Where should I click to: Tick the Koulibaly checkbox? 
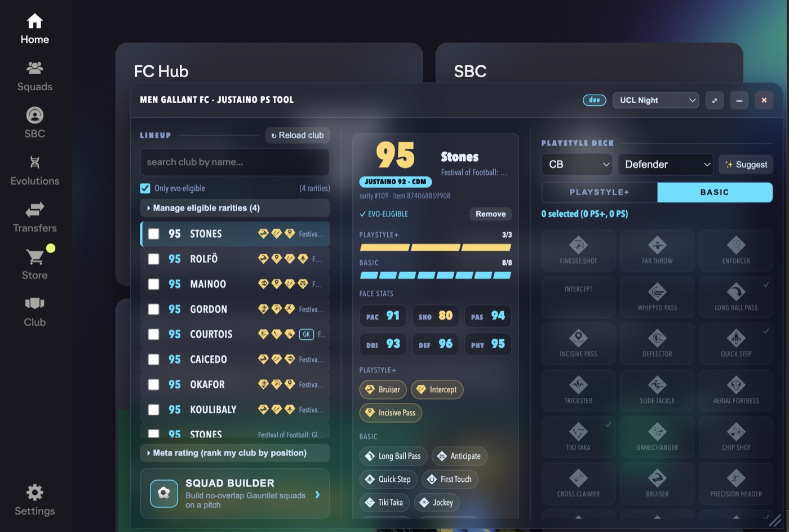pyautogui.click(x=153, y=409)
